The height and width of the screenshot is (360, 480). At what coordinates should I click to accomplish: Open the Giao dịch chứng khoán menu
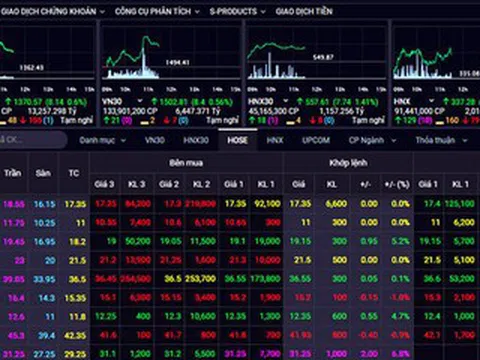point(53,11)
